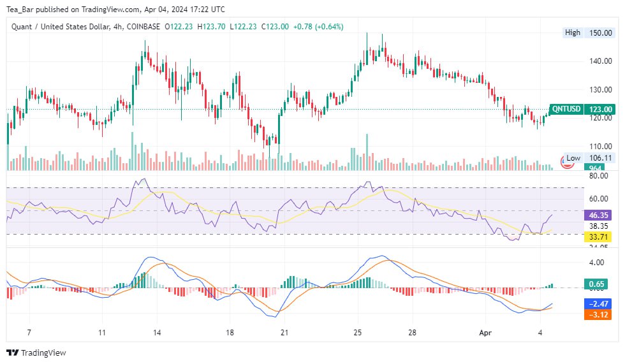Viewport: 625px width, 364px height.
Task: Click the 106.11 low price value
Action: tap(600, 158)
